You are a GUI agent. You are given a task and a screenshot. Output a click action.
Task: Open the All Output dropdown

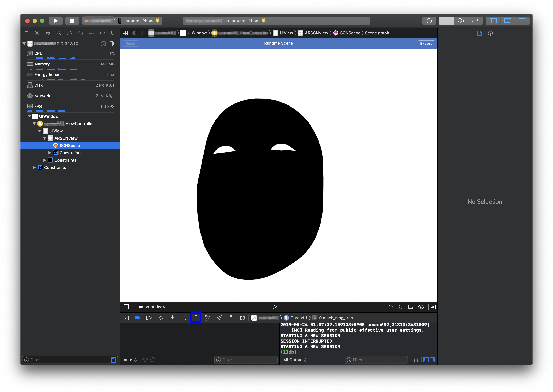[x=295, y=360]
